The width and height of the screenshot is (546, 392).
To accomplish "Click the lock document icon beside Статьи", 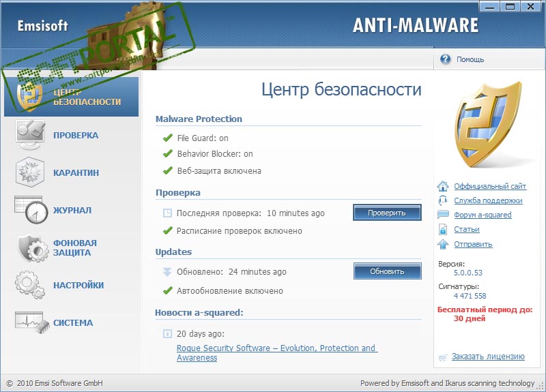I will 443,229.
